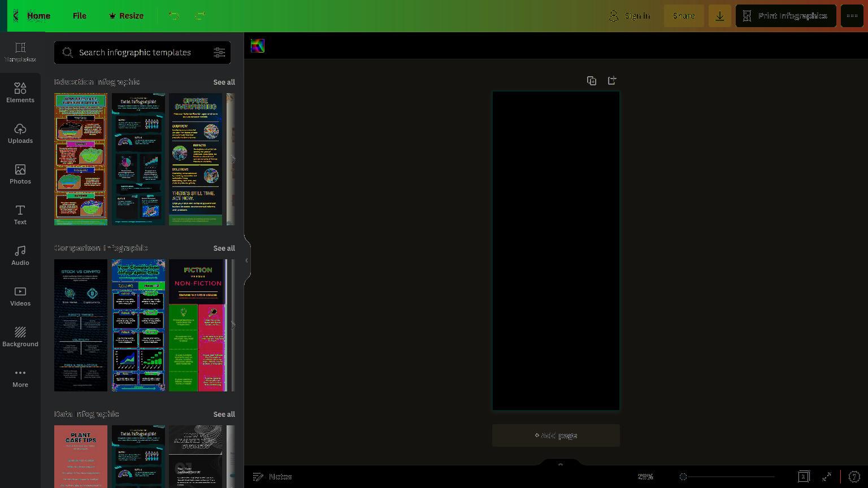The image size is (868, 488).
Task: Open the Videos panel
Action: [x=20, y=297]
